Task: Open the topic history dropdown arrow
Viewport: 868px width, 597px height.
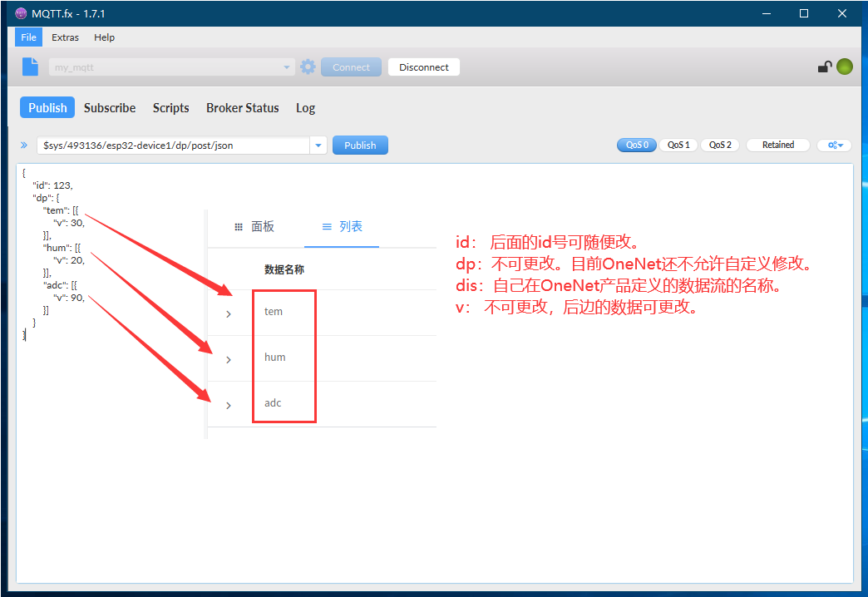Action: point(318,146)
